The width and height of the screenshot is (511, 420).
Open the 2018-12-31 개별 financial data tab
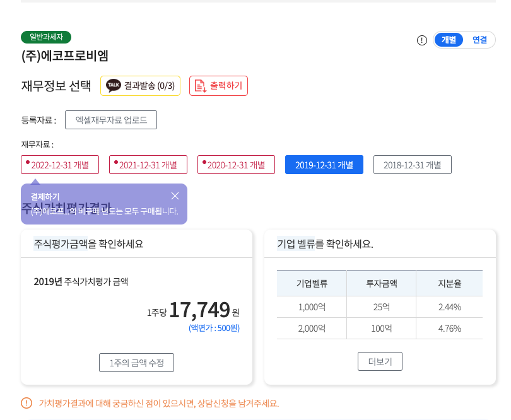[x=412, y=164]
